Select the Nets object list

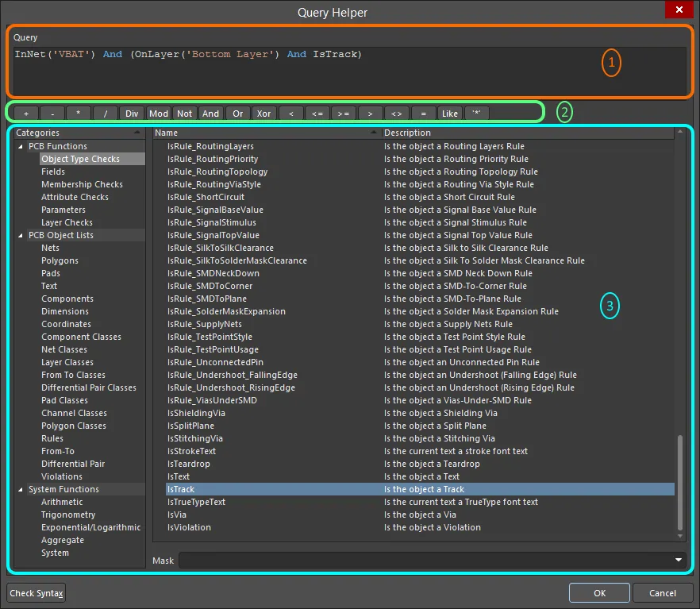coord(51,248)
